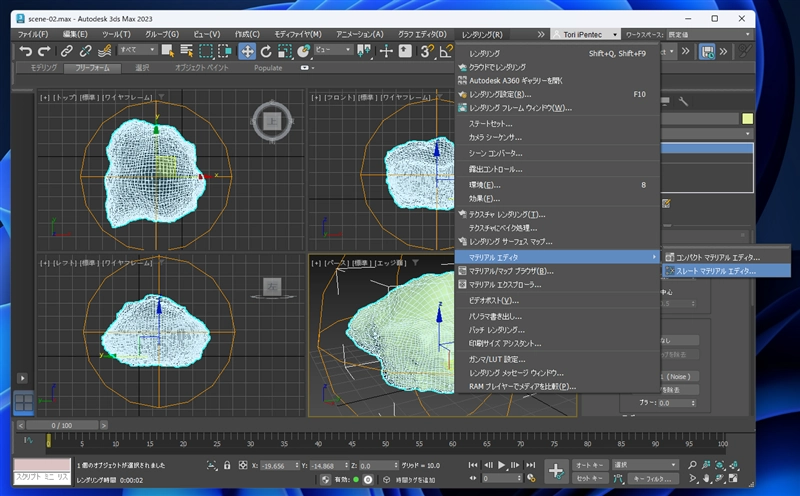Click X coordinate field -19.656
This screenshot has width=800, height=496.
click(x=280, y=465)
